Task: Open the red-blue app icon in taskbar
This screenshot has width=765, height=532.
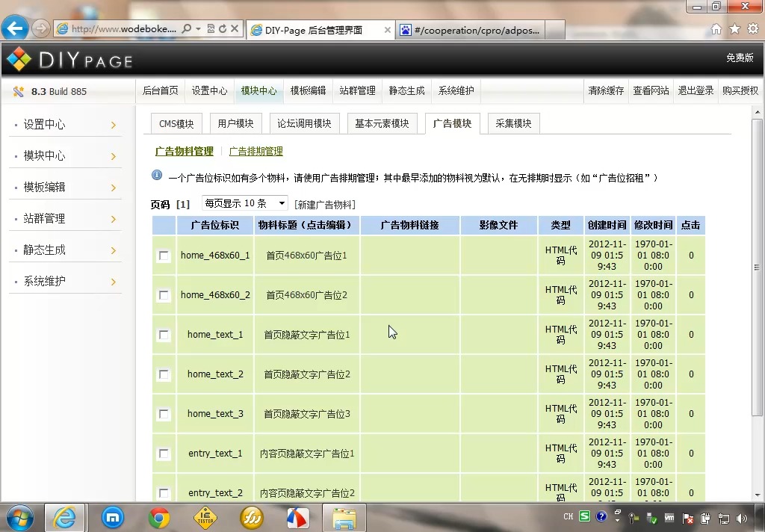Action: pyautogui.click(x=297, y=518)
